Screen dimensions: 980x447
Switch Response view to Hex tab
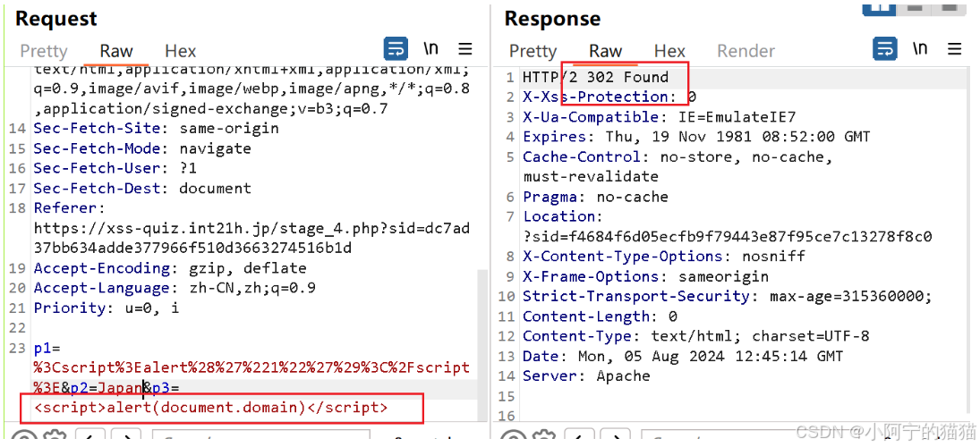click(x=670, y=51)
